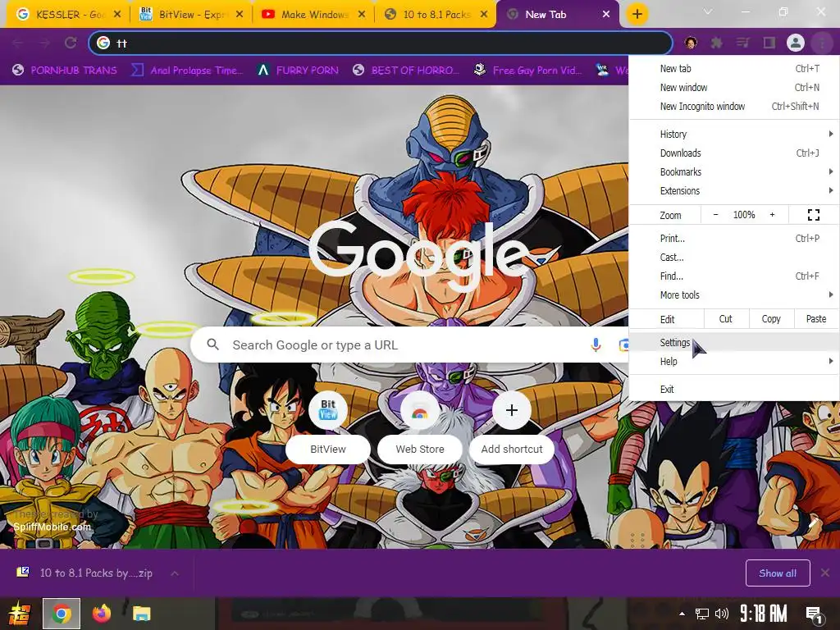The height and width of the screenshot is (630, 840).
Task: Expand the Extensions submenu
Action: (734, 190)
